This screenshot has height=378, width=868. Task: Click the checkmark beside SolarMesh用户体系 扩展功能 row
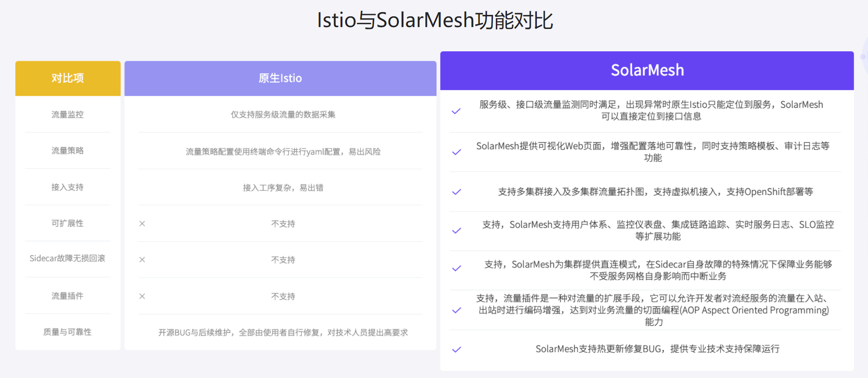point(456,231)
